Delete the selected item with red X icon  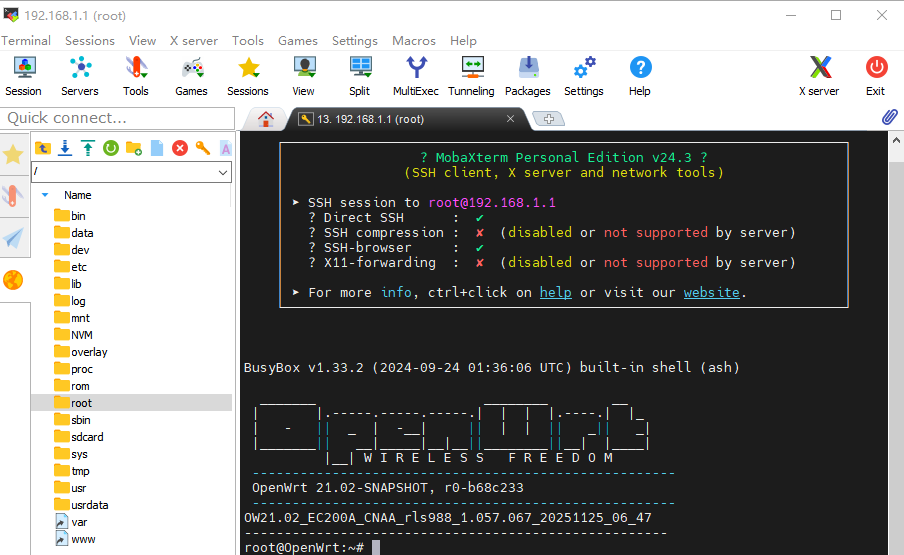(180, 148)
